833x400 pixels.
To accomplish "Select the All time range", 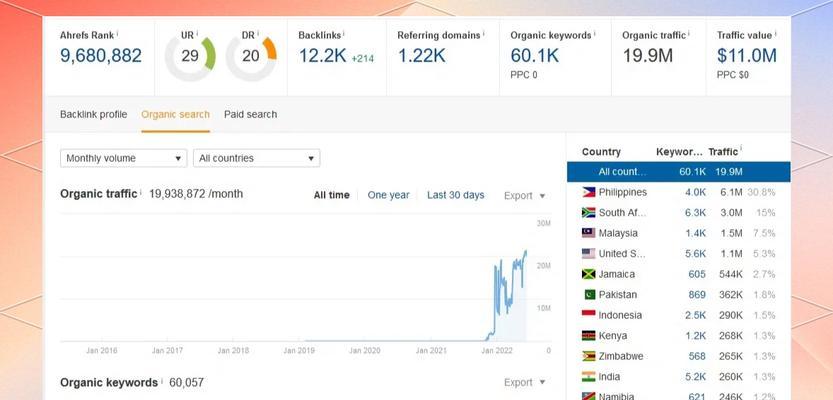I will click(332, 195).
